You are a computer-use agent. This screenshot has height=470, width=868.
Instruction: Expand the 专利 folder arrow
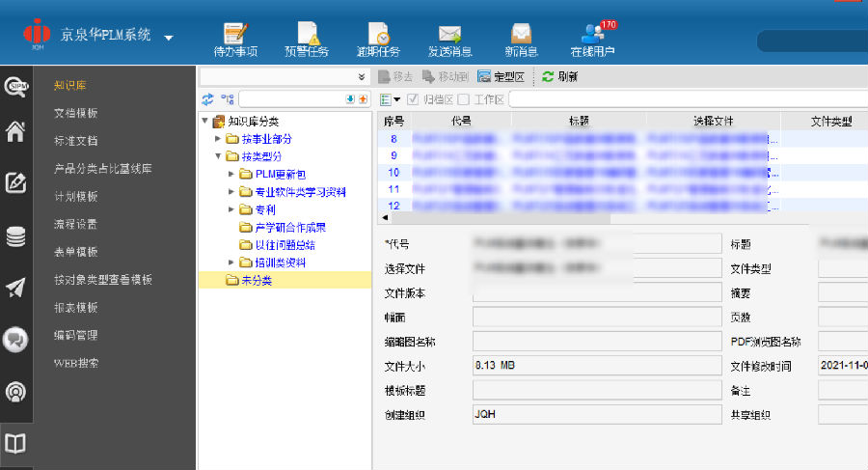pos(231,209)
